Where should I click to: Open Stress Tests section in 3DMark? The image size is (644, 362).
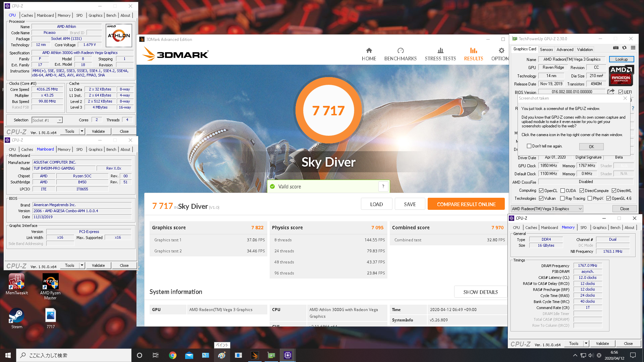[x=440, y=54]
